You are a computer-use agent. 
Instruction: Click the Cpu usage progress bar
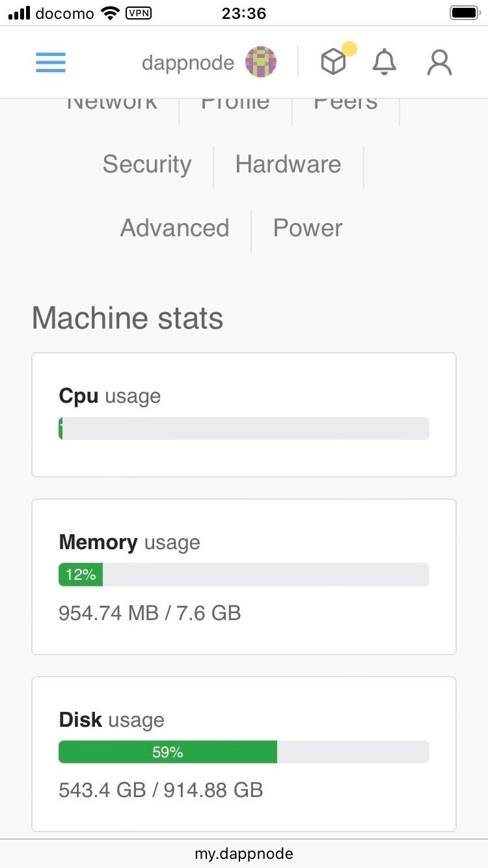pos(244,429)
